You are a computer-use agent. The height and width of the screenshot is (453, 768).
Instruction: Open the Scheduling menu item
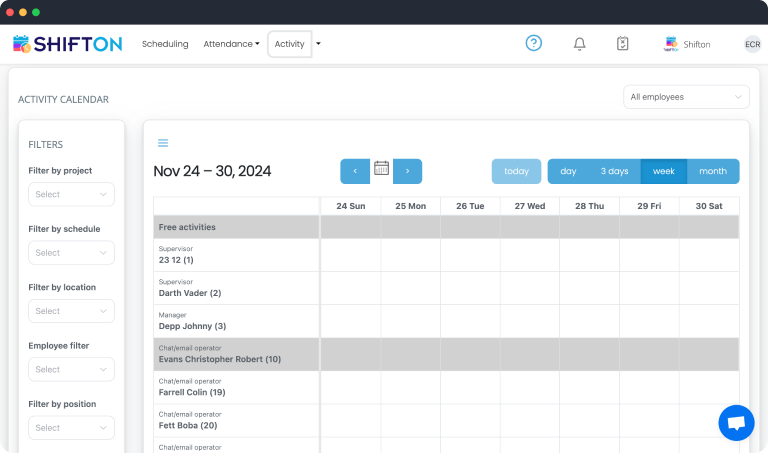165,44
